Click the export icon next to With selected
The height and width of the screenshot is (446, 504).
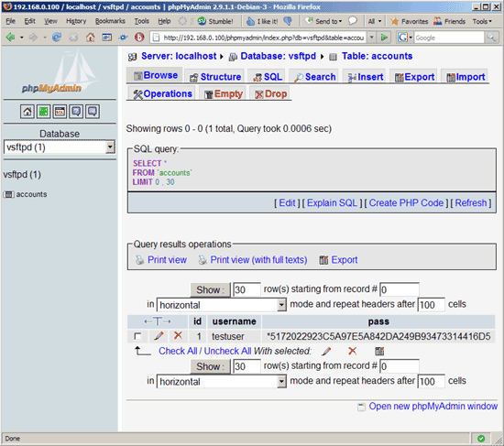tap(379, 351)
